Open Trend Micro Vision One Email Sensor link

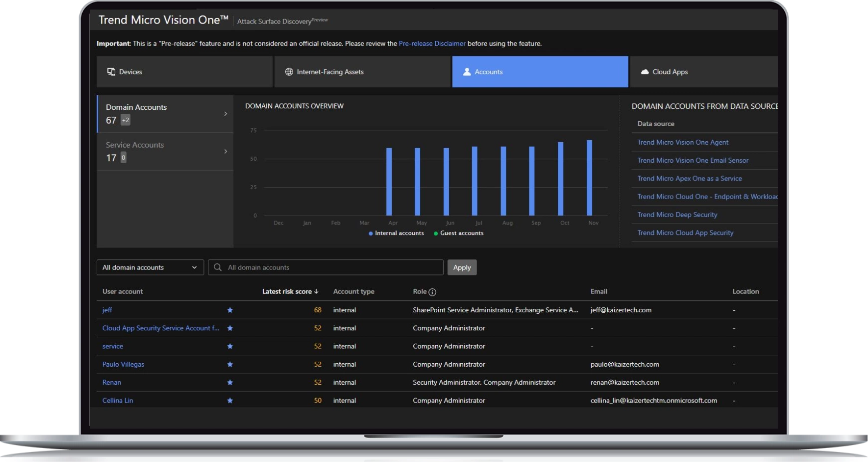[693, 160]
